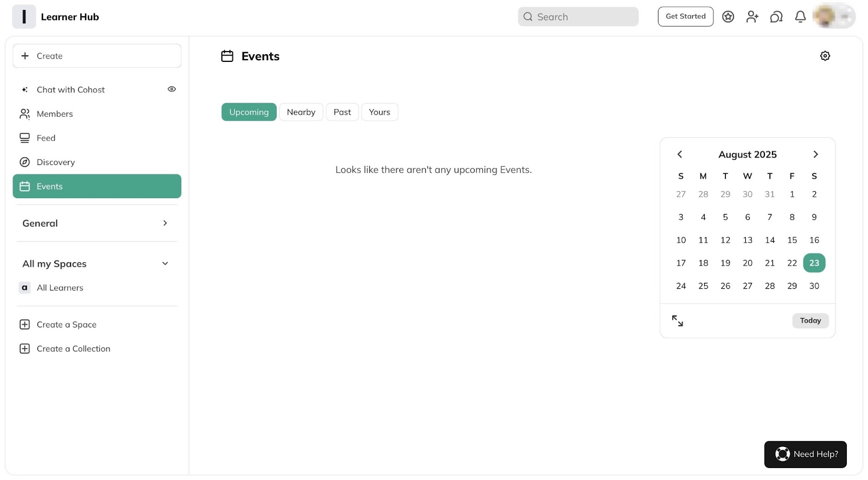Screen dimensions: 868x480
Task: Click the Create button in sidebar
Action: pos(97,56)
